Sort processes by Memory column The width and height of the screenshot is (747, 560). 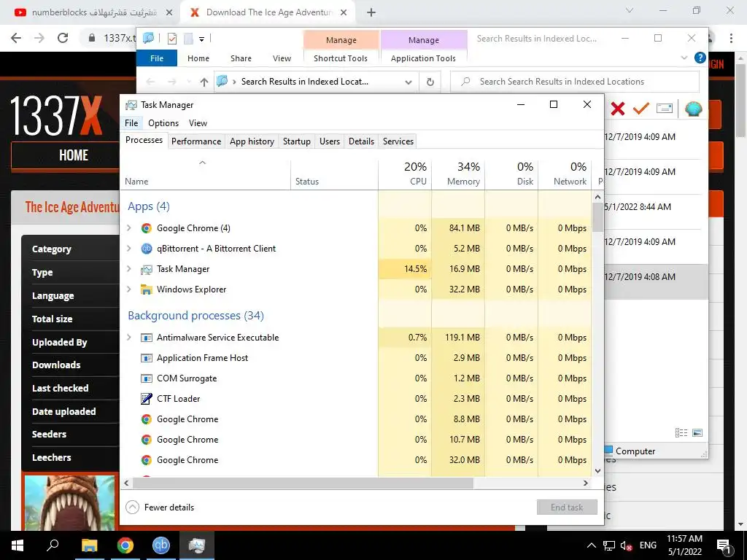[458, 174]
